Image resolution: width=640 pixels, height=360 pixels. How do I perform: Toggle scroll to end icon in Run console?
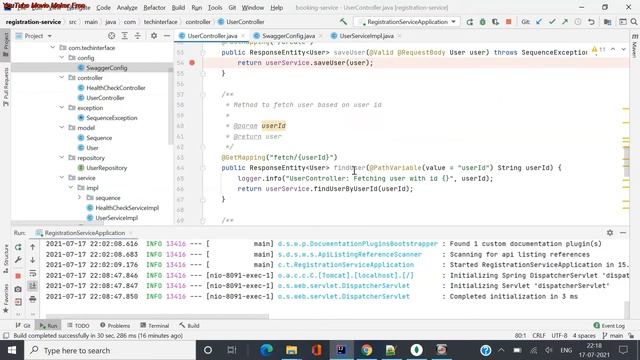[x=33, y=286]
